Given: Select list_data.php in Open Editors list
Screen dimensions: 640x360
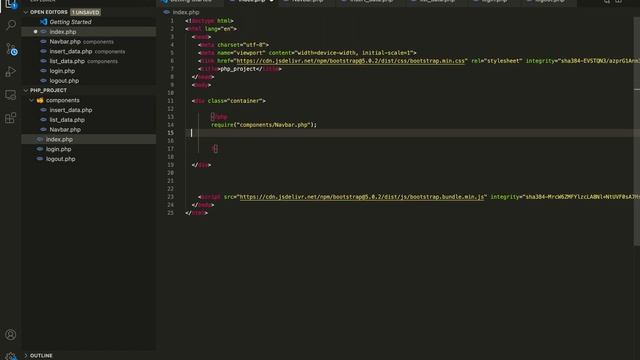Looking at the screenshot, I should coord(67,61).
